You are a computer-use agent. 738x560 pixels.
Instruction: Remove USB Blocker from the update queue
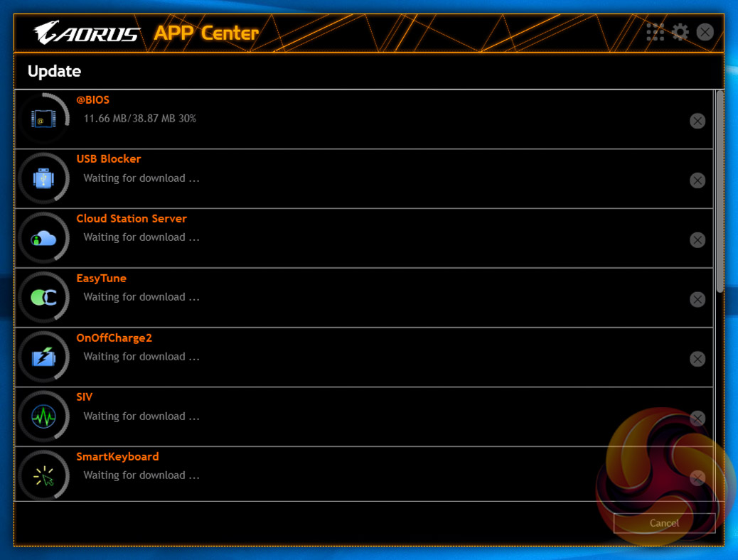pos(697,181)
